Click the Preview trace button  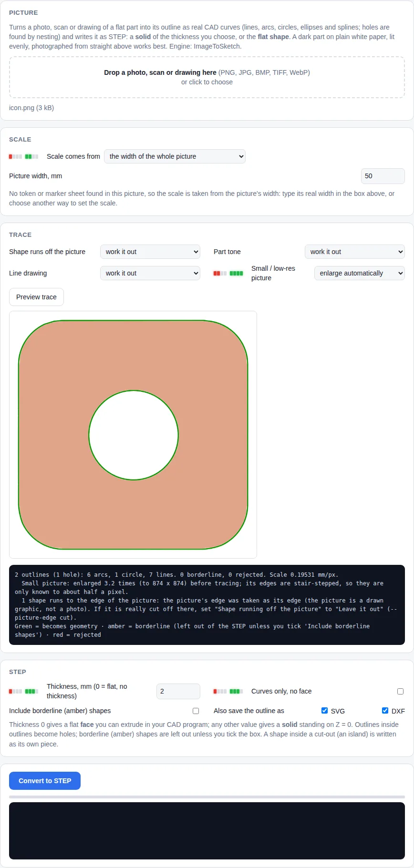coord(36,297)
